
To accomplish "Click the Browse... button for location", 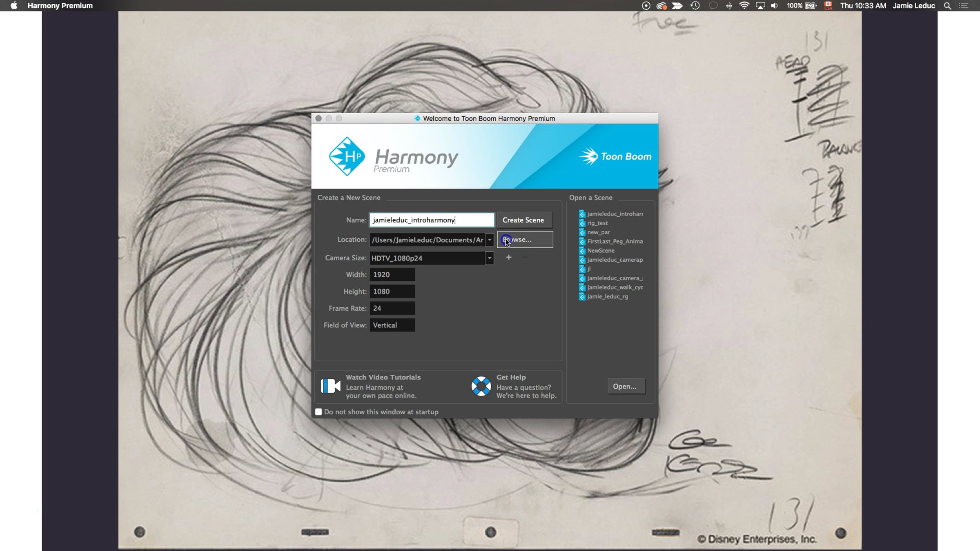I will (x=525, y=240).
